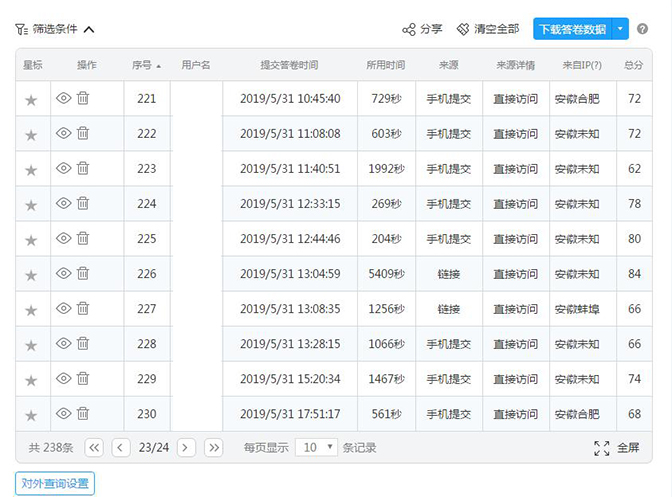Jump to the first page of records
The width and height of the screenshot is (672, 497).
coord(94,448)
